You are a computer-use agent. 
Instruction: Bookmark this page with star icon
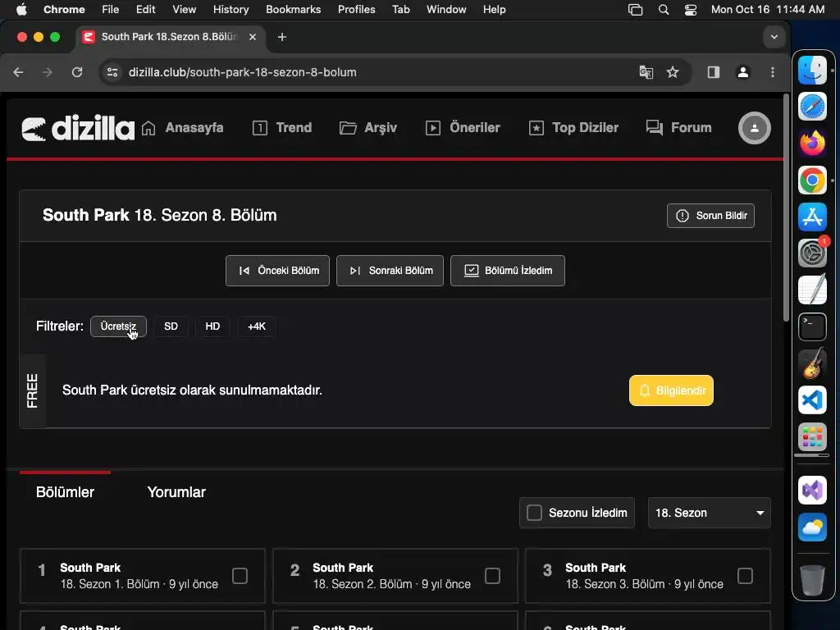673,72
